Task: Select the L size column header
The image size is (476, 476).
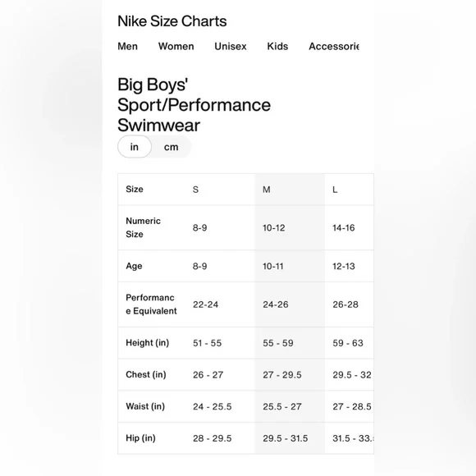Action: 335,190
